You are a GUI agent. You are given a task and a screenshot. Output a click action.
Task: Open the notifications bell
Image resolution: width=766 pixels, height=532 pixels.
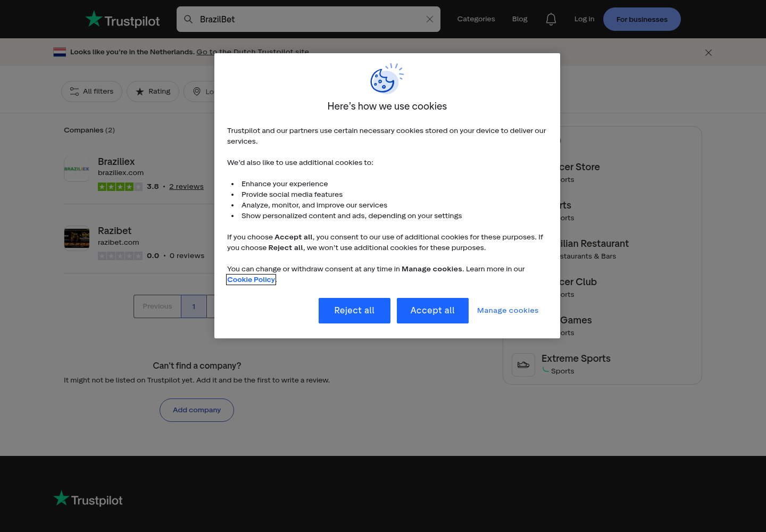tap(551, 19)
